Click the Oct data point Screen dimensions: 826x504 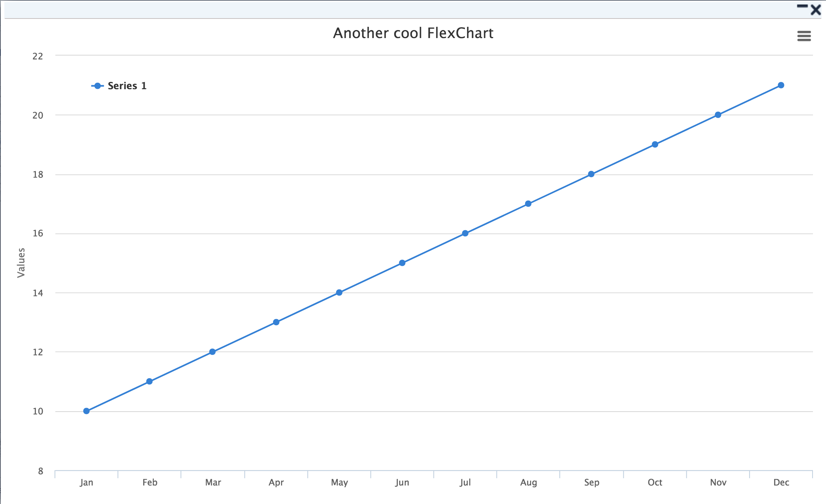point(655,144)
